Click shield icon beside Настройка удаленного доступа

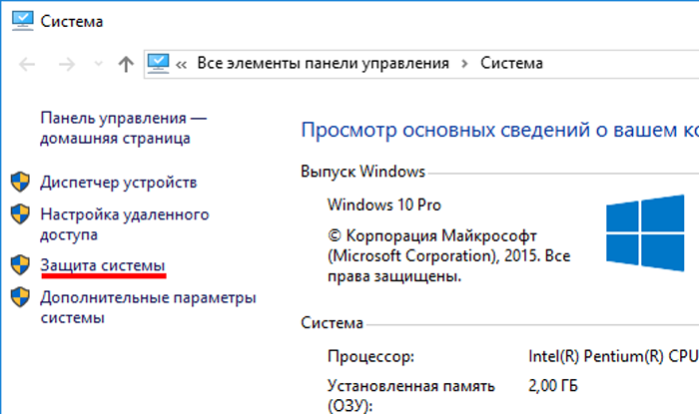pyautogui.click(x=20, y=214)
